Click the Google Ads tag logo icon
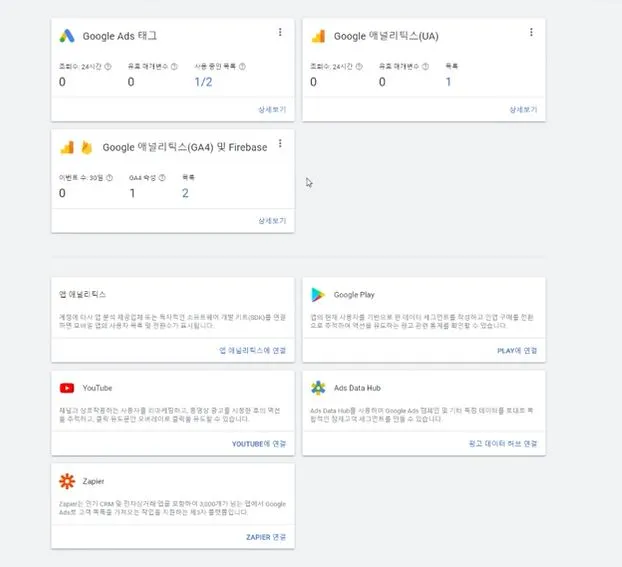622x567 pixels. point(67,36)
